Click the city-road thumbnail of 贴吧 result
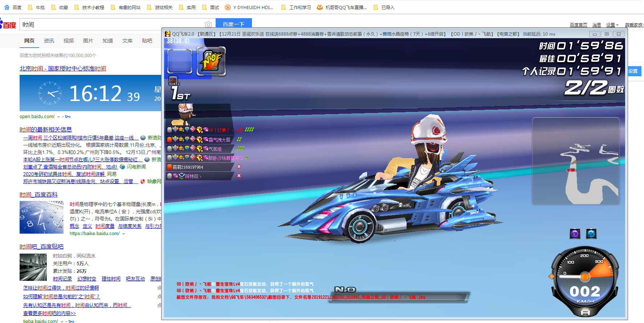644x323 pixels. coord(33,267)
